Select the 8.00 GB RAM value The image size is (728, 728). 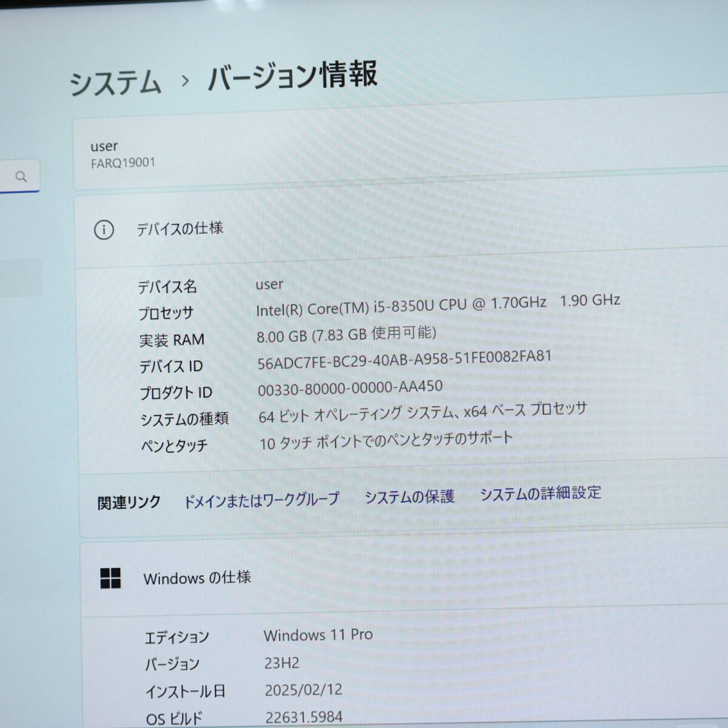(x=346, y=334)
